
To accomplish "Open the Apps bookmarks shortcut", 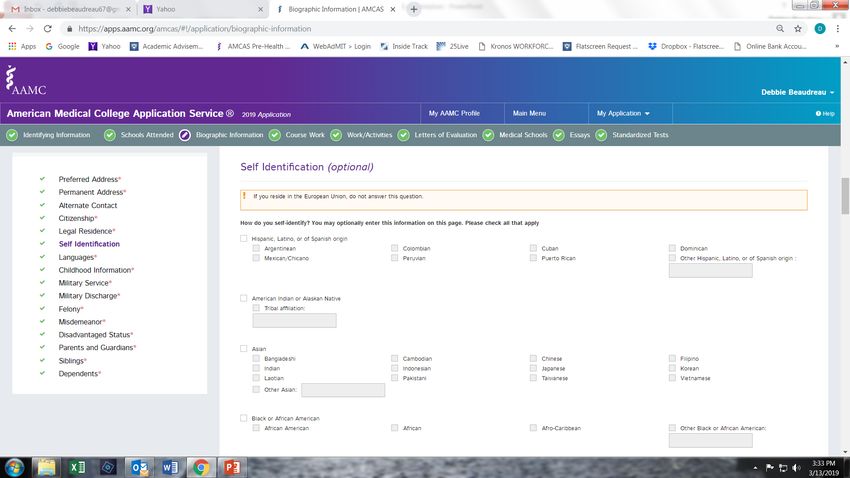I will (22, 47).
